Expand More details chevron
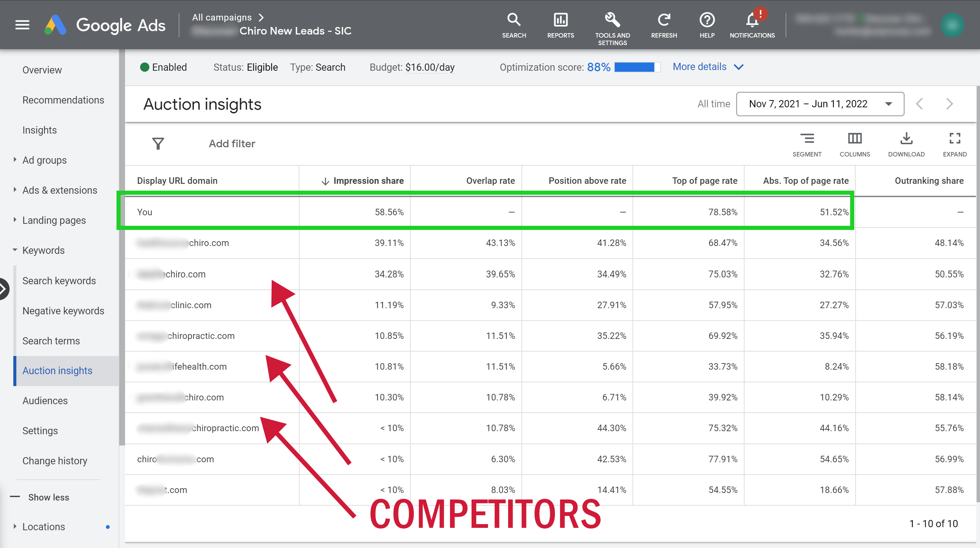The image size is (980, 548). pos(738,67)
